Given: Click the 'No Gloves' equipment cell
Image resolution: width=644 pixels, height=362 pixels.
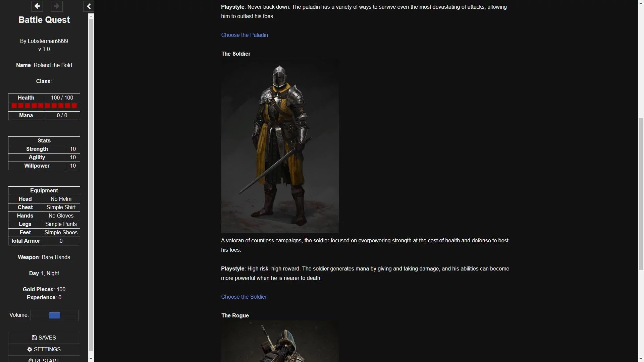Looking at the screenshot, I should point(61,216).
